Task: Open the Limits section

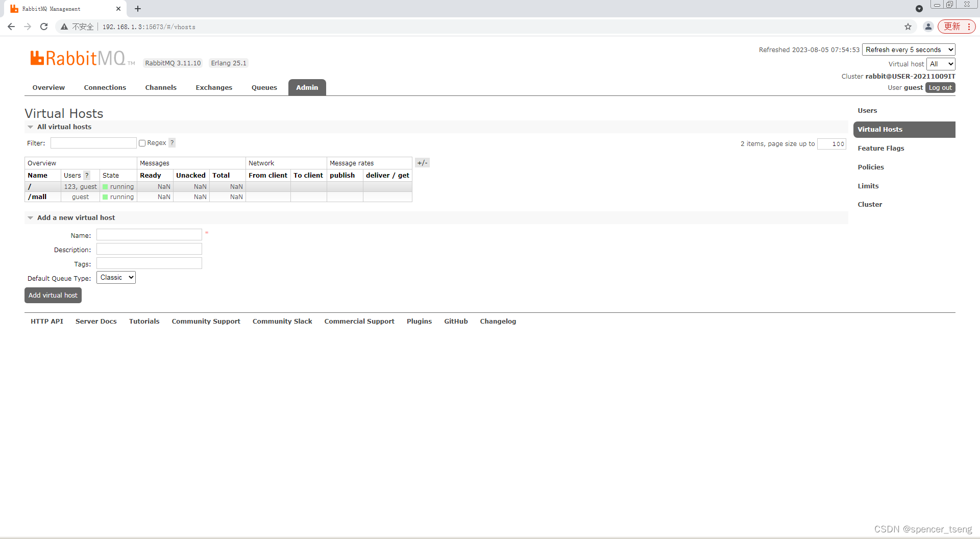Action: pyautogui.click(x=868, y=186)
